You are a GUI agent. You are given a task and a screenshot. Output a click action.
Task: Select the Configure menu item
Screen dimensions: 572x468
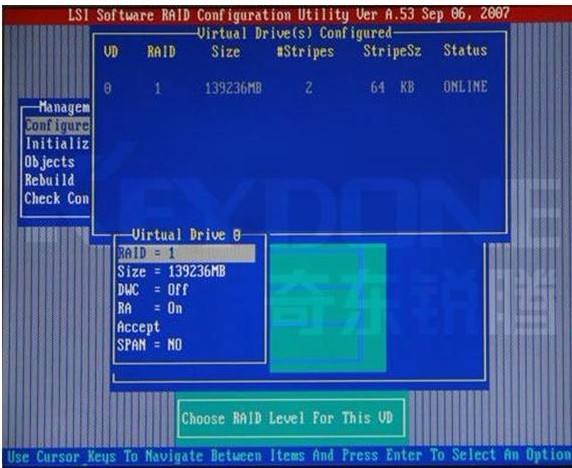[x=57, y=126]
